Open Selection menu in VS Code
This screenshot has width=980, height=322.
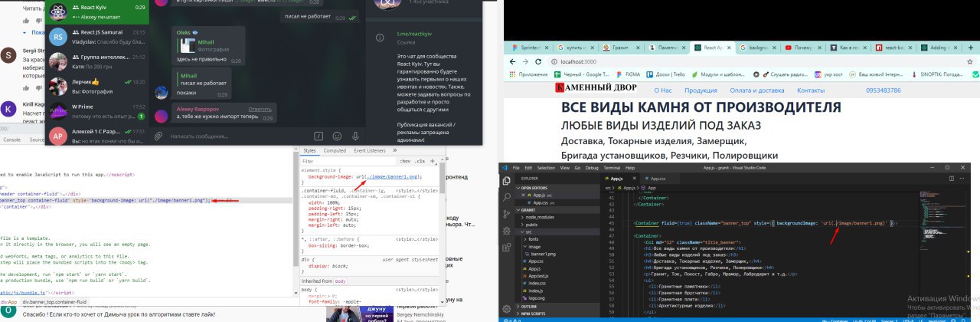(x=545, y=167)
